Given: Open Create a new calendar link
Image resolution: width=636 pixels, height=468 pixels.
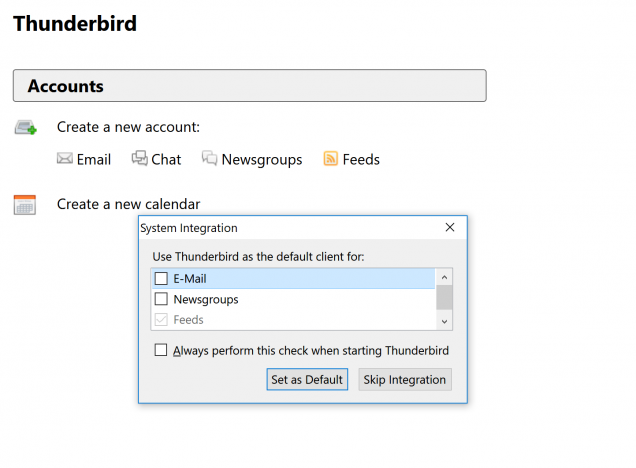Looking at the screenshot, I should tap(128, 204).
